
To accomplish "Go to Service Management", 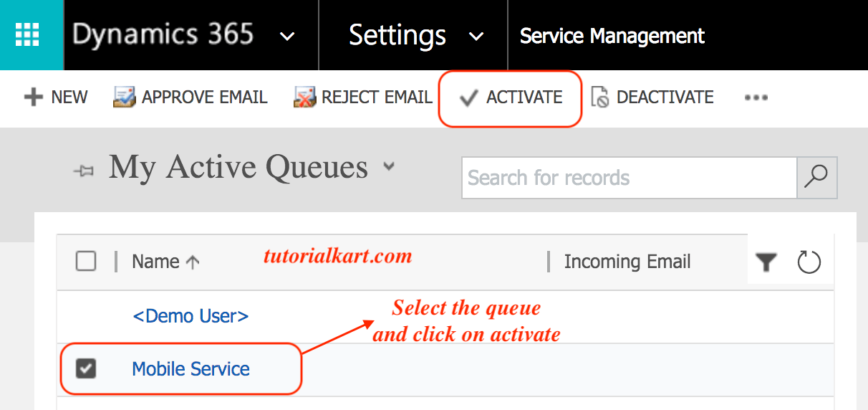I will point(612,35).
